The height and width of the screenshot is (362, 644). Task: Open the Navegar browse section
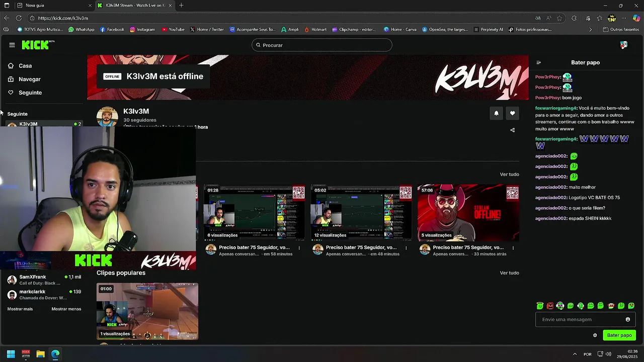[x=29, y=79]
